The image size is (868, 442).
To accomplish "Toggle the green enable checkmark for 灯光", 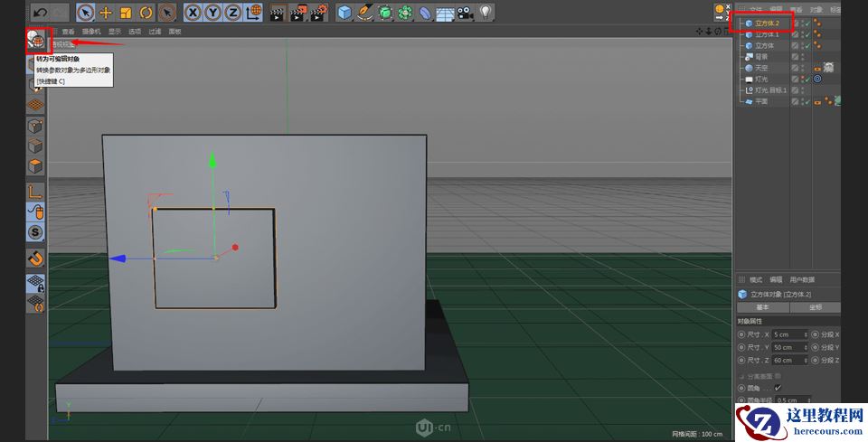I will point(807,80).
